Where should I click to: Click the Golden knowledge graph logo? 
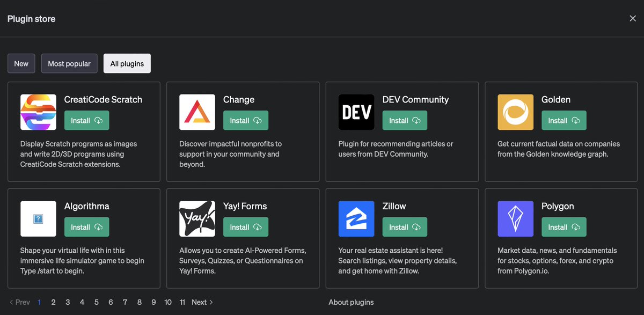tap(515, 112)
